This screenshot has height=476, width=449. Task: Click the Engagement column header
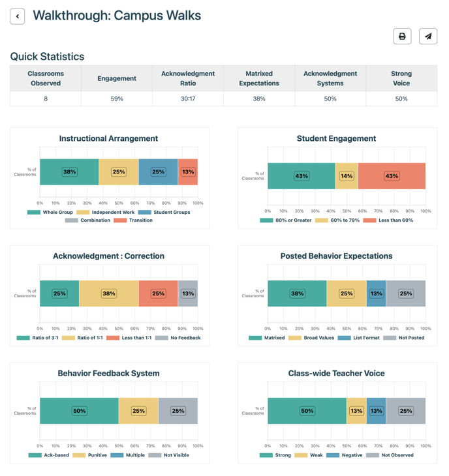[117, 78]
